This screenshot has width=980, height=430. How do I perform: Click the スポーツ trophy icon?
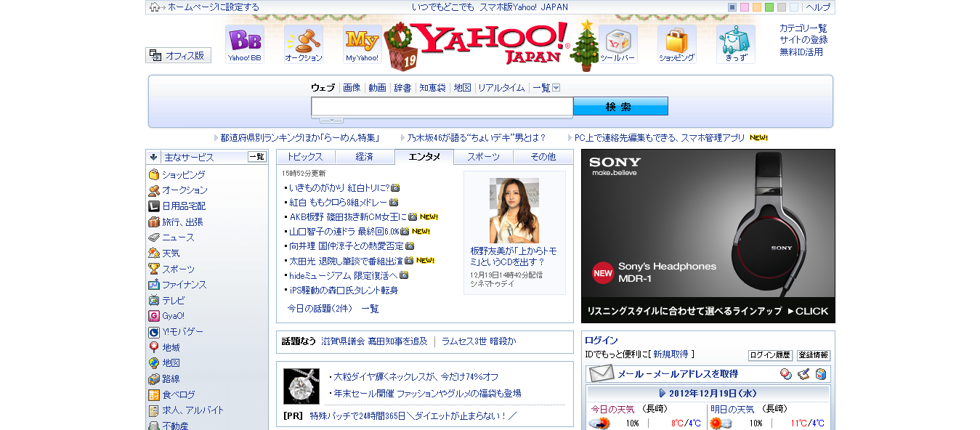pos(154,269)
